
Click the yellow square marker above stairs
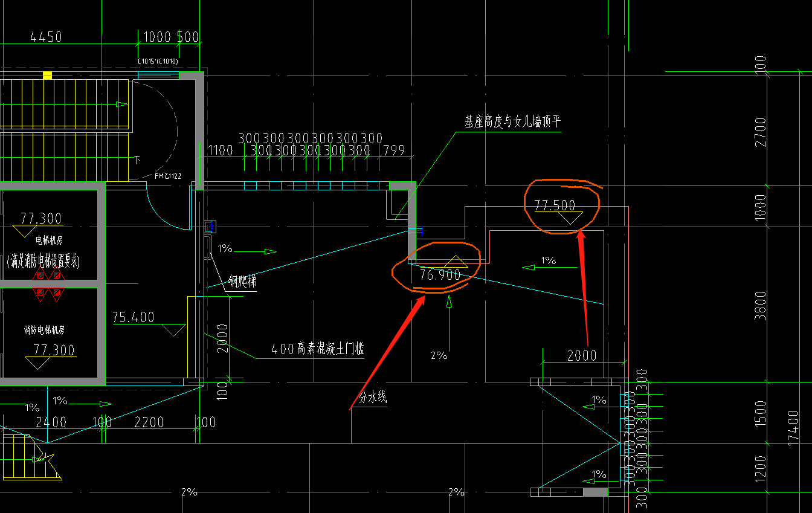tap(47, 75)
